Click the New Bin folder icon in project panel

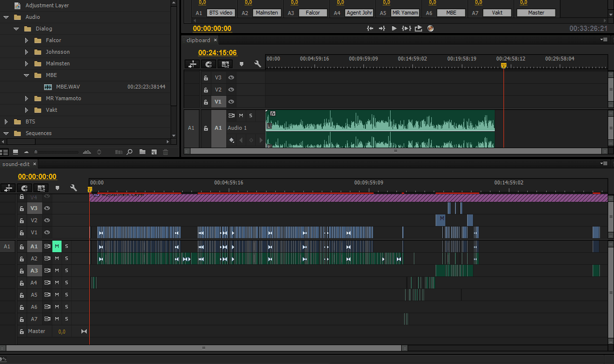click(142, 152)
